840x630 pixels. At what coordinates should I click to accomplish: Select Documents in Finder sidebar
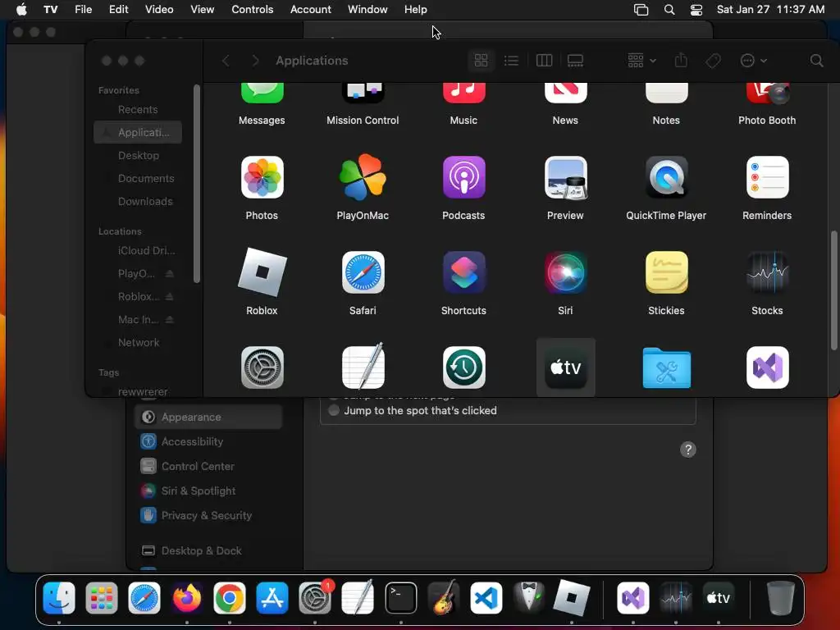click(138, 178)
